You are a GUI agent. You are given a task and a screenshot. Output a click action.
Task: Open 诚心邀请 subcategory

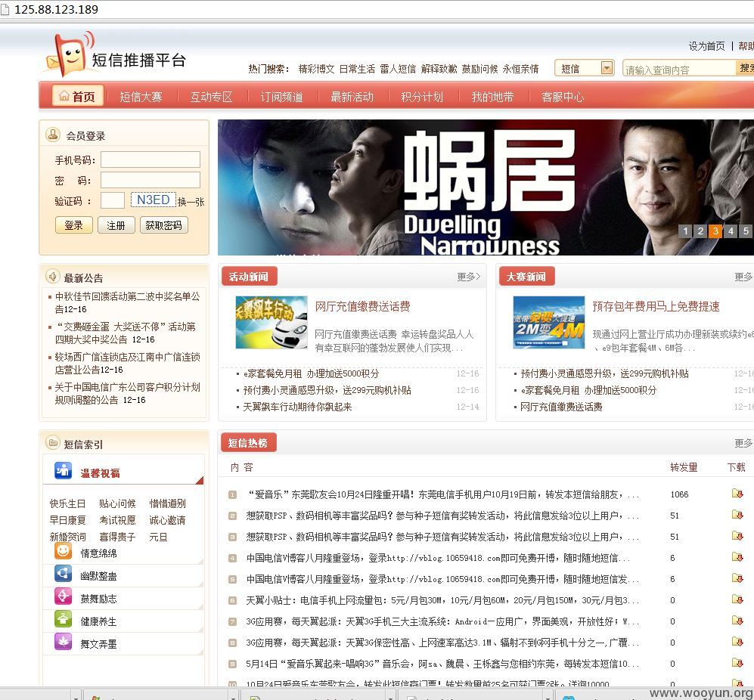pyautogui.click(x=167, y=520)
